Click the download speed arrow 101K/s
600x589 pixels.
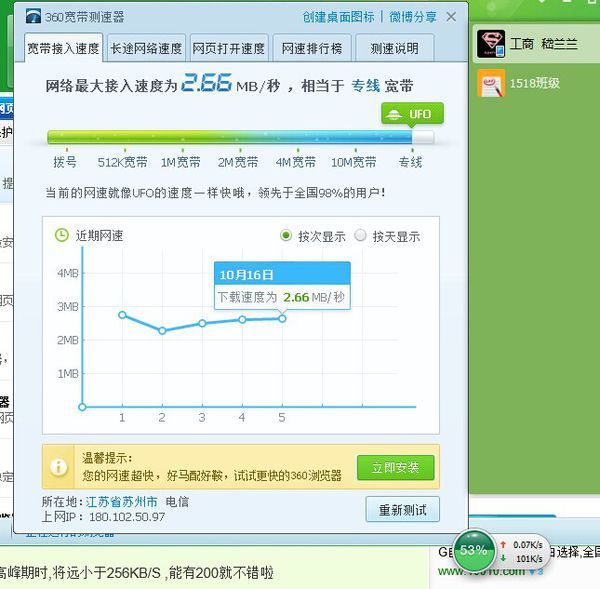pos(503,558)
